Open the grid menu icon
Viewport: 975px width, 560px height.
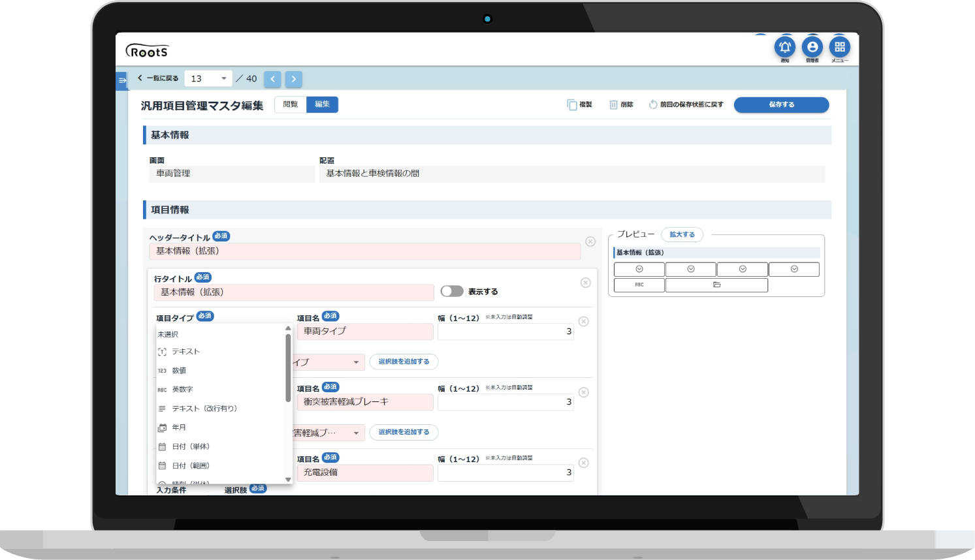pyautogui.click(x=840, y=47)
